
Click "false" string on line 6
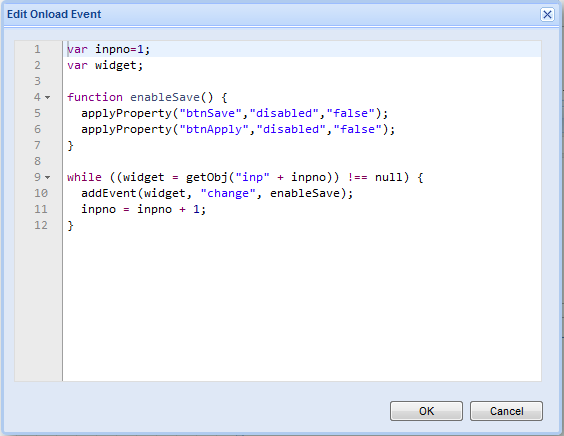[357, 129]
